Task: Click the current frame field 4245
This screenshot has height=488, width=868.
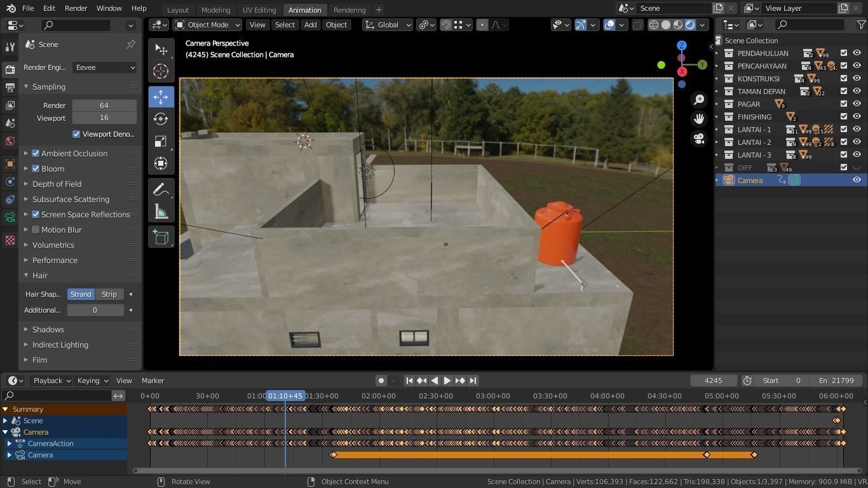Action: click(714, 381)
